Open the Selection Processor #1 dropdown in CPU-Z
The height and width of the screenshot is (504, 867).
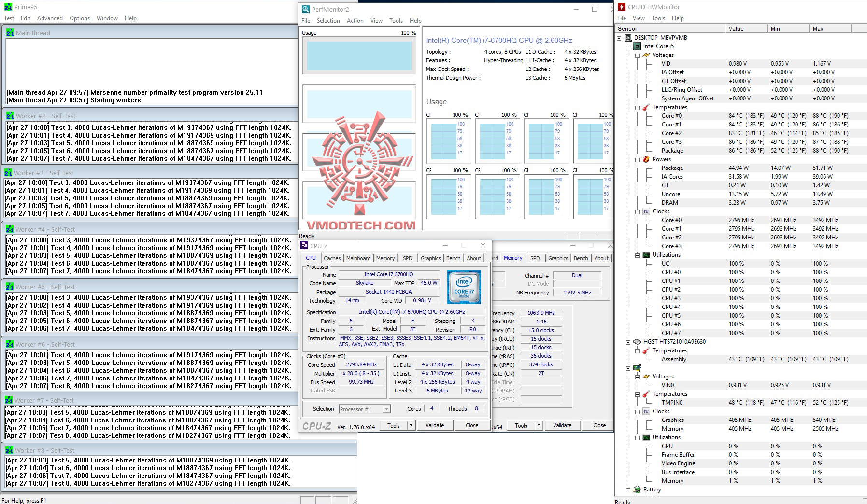point(386,409)
